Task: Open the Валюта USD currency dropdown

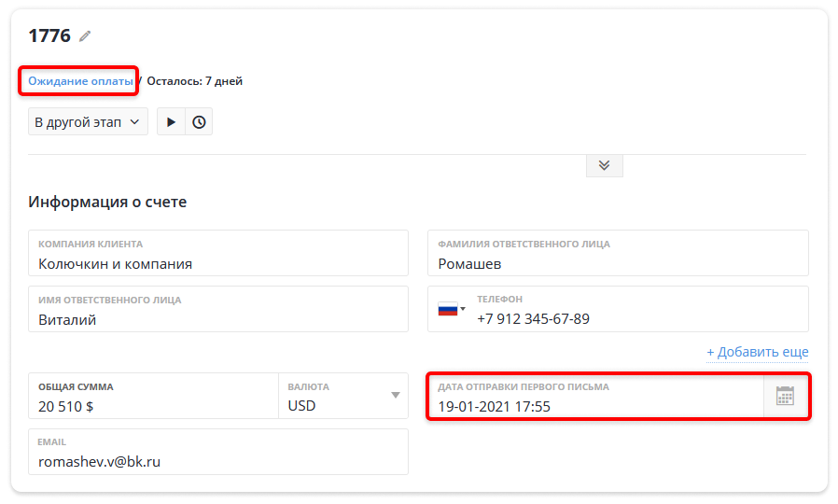Action: [343, 396]
